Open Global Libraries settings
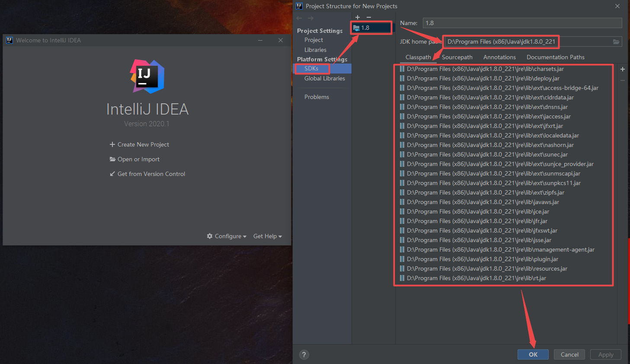 click(325, 78)
